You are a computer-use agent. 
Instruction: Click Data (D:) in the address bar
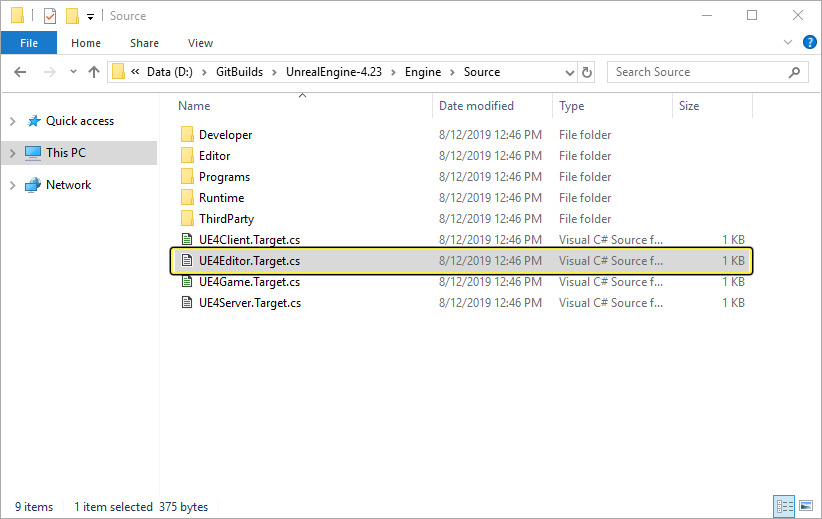(169, 72)
